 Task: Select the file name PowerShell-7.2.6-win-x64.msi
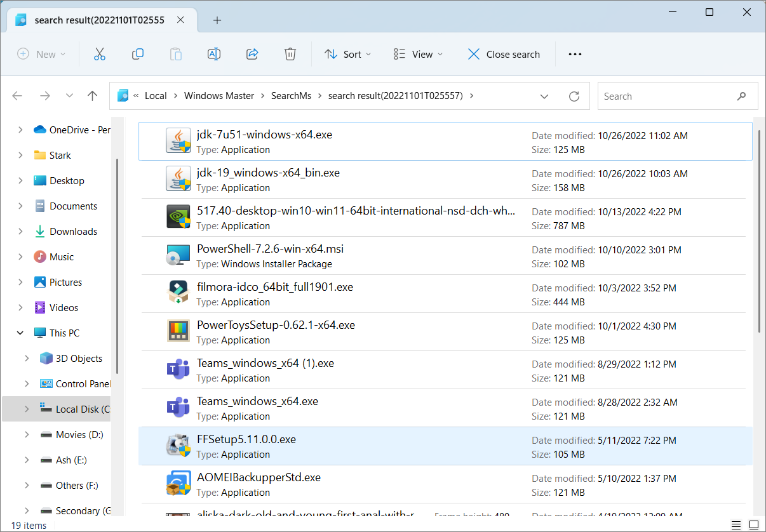(x=271, y=249)
